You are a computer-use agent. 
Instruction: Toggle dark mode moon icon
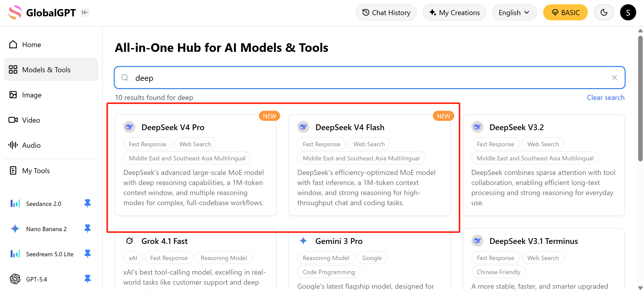[604, 12]
